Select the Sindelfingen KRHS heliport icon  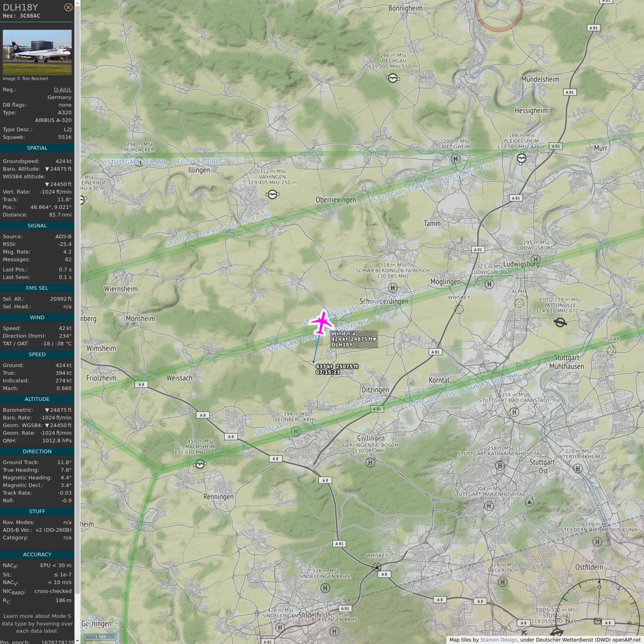coord(326,588)
